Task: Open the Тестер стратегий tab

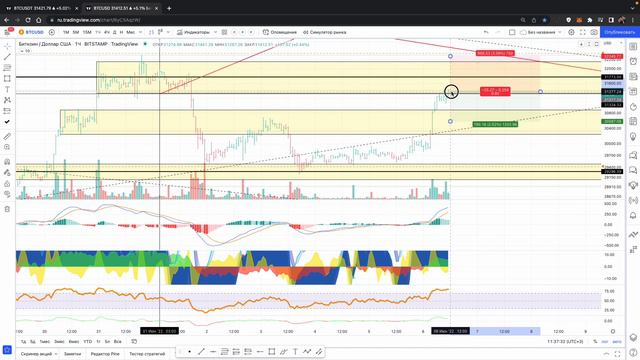Action: pos(147,353)
